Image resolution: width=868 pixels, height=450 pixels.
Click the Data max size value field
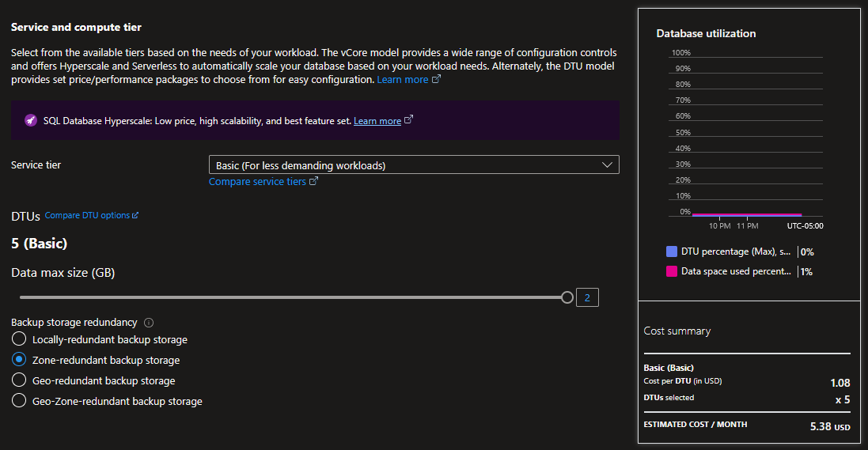(x=587, y=298)
